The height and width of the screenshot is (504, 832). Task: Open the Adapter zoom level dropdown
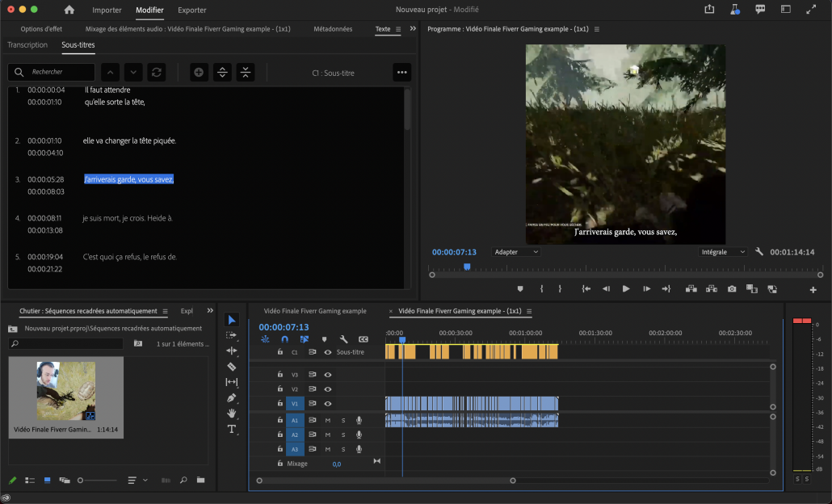(x=516, y=252)
